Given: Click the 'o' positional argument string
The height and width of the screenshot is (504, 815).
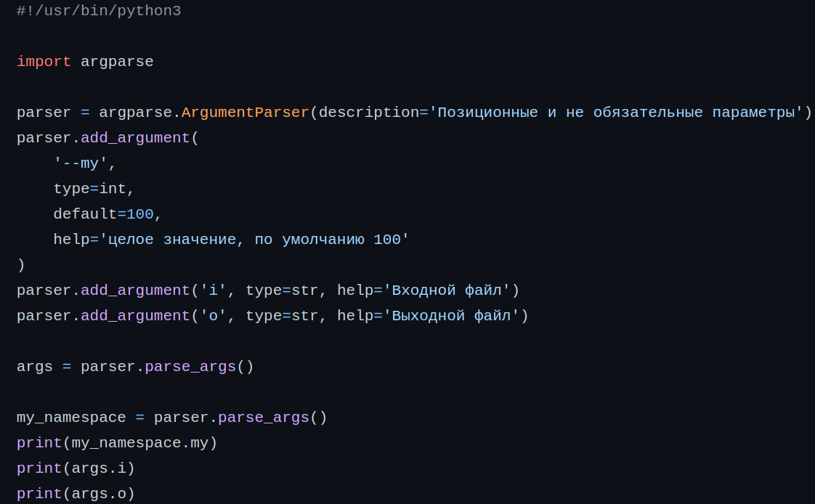Looking at the screenshot, I should pyautogui.click(x=213, y=317).
